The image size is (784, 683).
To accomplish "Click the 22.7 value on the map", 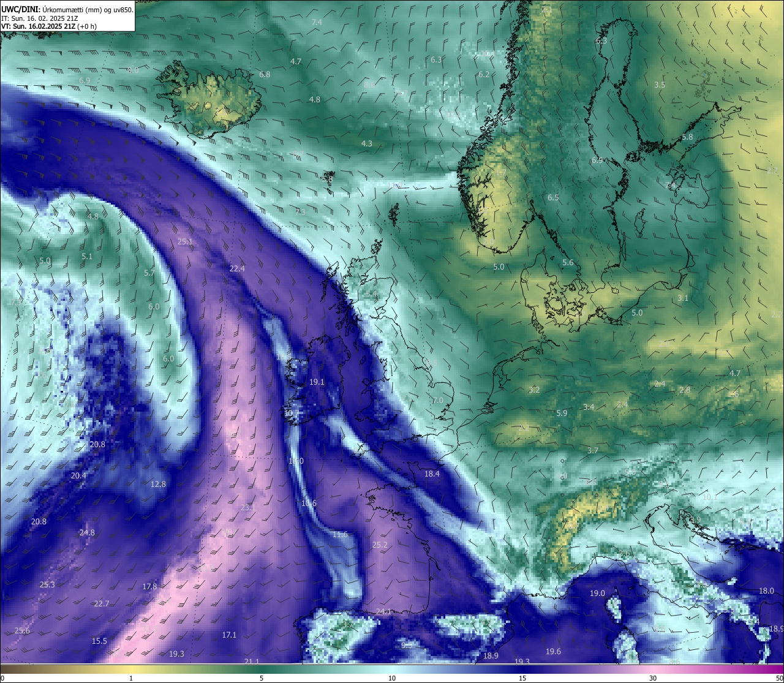I will pyautogui.click(x=102, y=604).
